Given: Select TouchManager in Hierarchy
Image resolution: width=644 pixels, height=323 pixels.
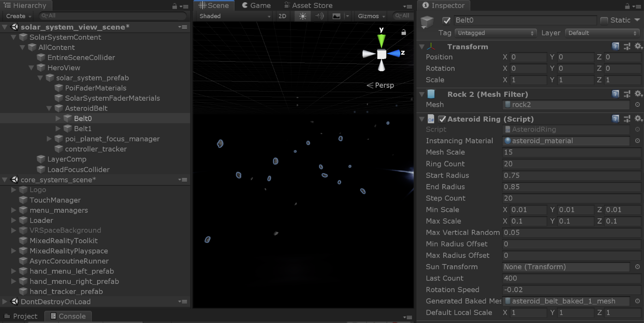Looking at the screenshot, I should pyautogui.click(x=55, y=200).
